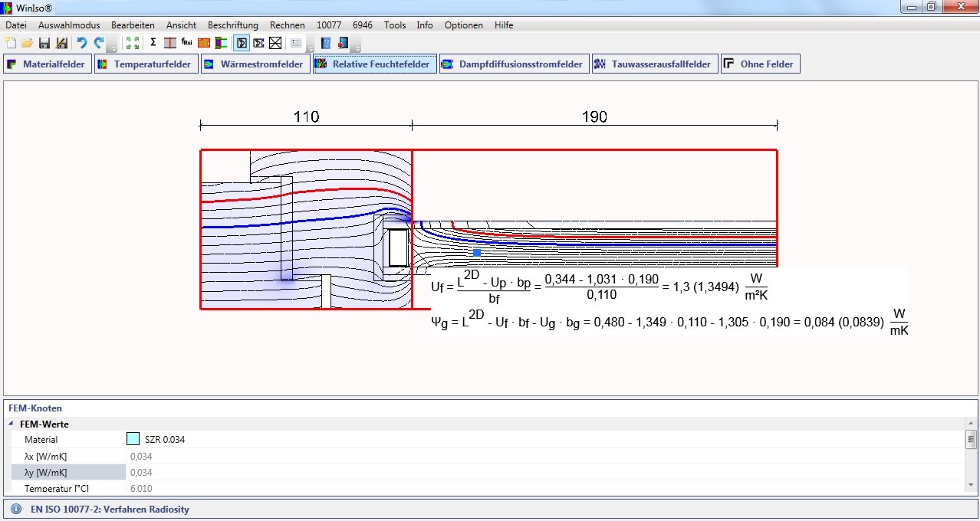Viewport: 980px width, 521px height.
Task: Open the Rechnen menu
Action: tap(287, 25)
